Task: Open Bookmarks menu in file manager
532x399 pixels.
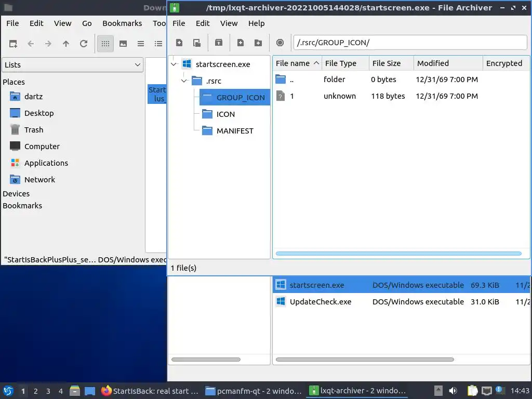Action: pyautogui.click(x=122, y=23)
